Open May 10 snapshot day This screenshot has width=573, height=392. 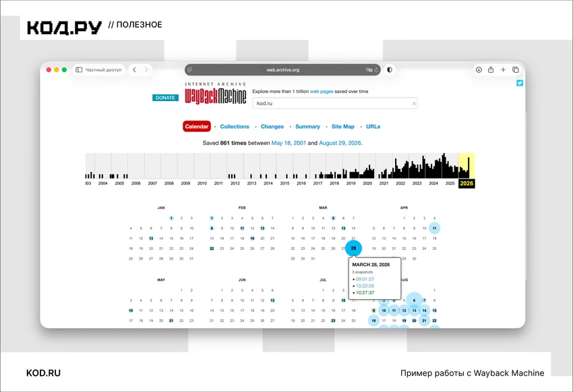(x=131, y=311)
